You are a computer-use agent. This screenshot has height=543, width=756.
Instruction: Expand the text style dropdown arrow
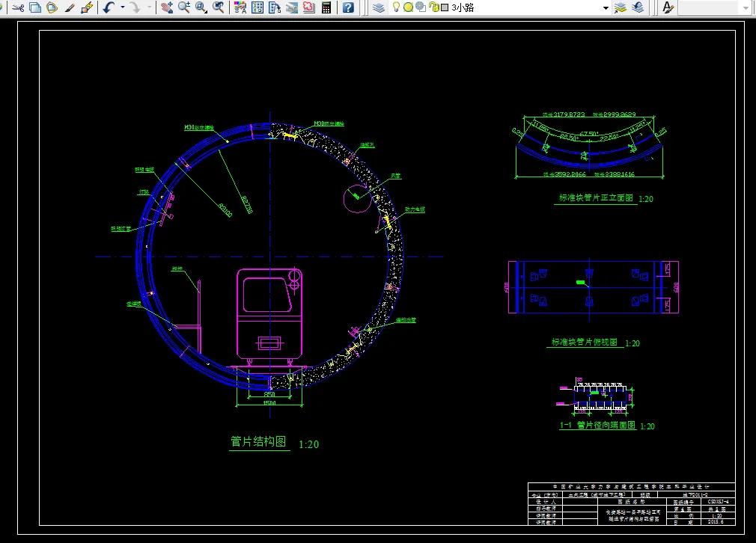tap(746, 7)
